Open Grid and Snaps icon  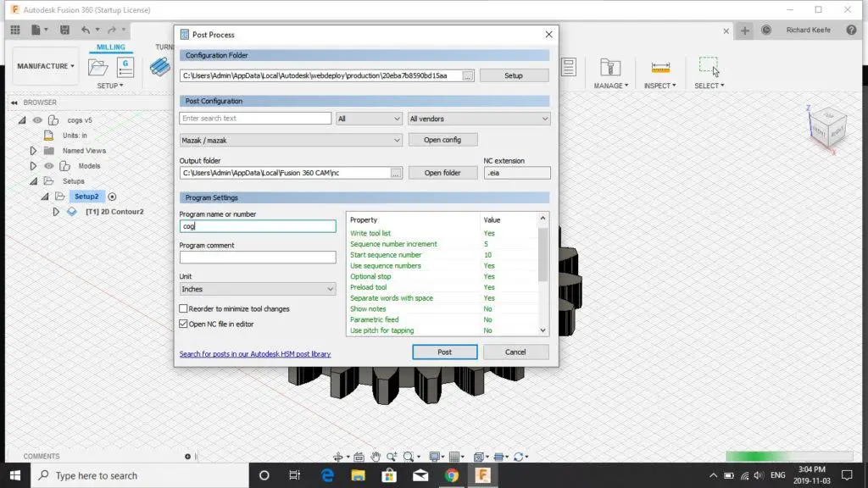click(x=454, y=457)
